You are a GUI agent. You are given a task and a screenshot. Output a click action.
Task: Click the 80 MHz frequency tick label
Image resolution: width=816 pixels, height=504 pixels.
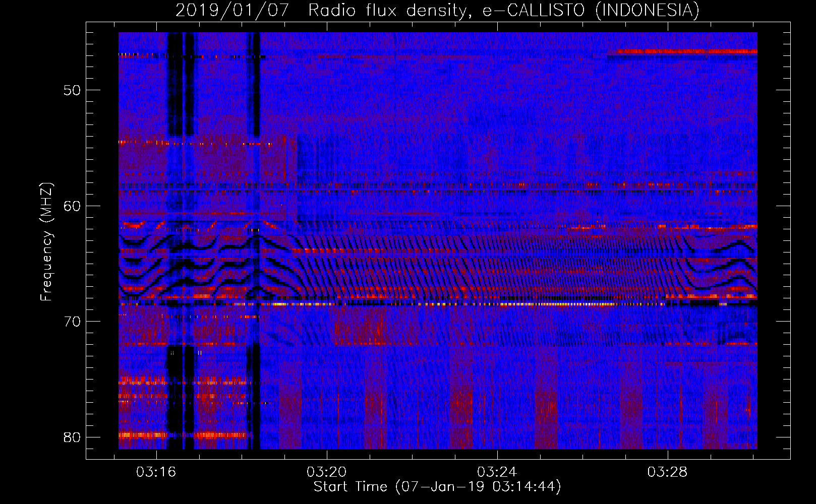tap(72, 437)
